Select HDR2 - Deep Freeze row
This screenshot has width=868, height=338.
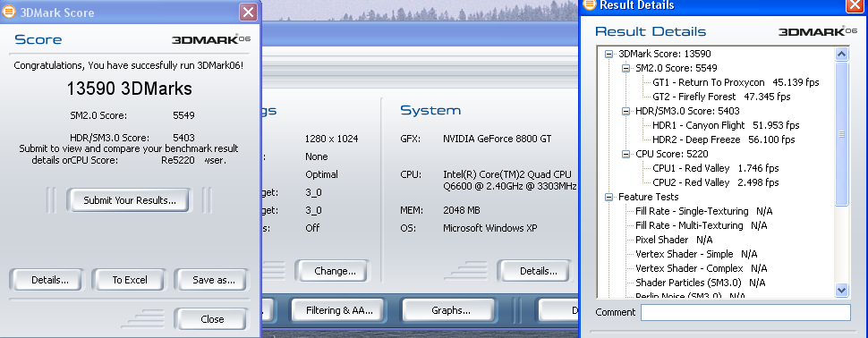point(724,140)
